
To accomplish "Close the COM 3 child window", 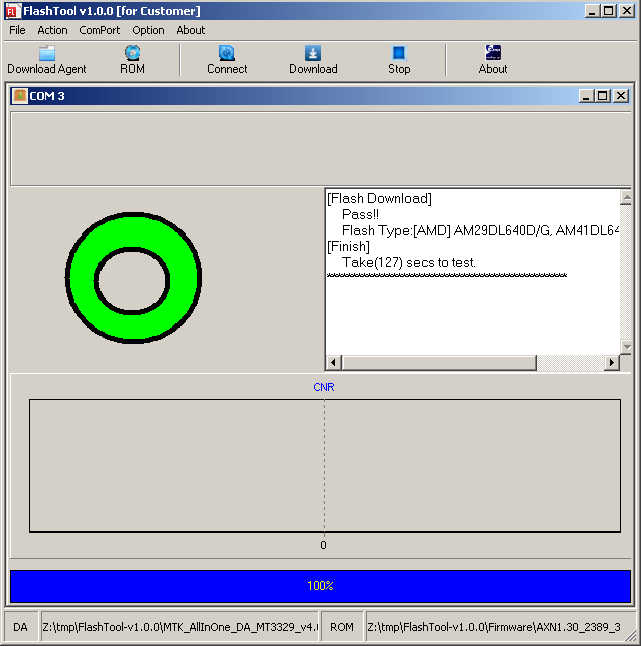I will [x=621, y=96].
